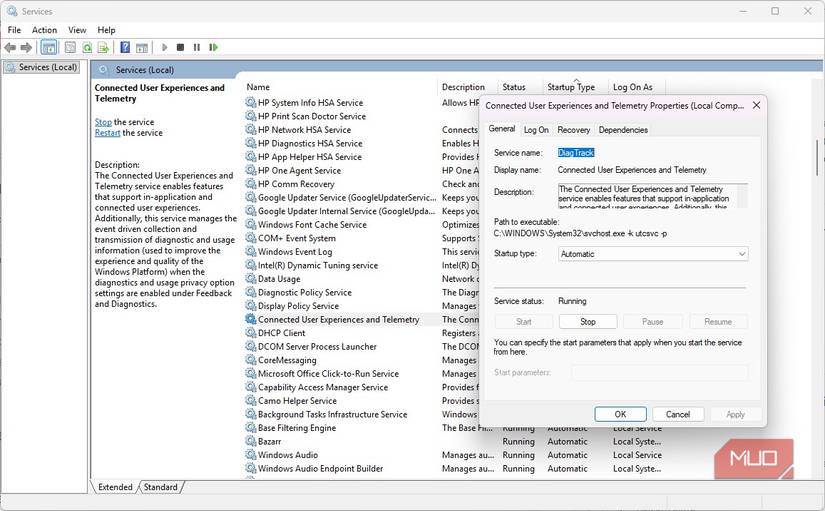Click the Restart Service toolbar icon
The width and height of the screenshot is (825, 511).
pyautogui.click(x=213, y=47)
